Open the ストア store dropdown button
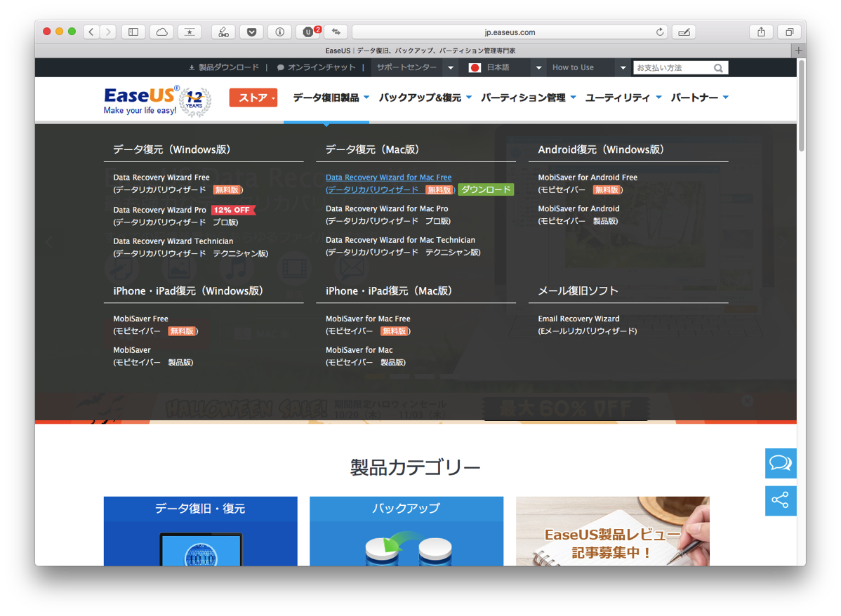 [253, 98]
